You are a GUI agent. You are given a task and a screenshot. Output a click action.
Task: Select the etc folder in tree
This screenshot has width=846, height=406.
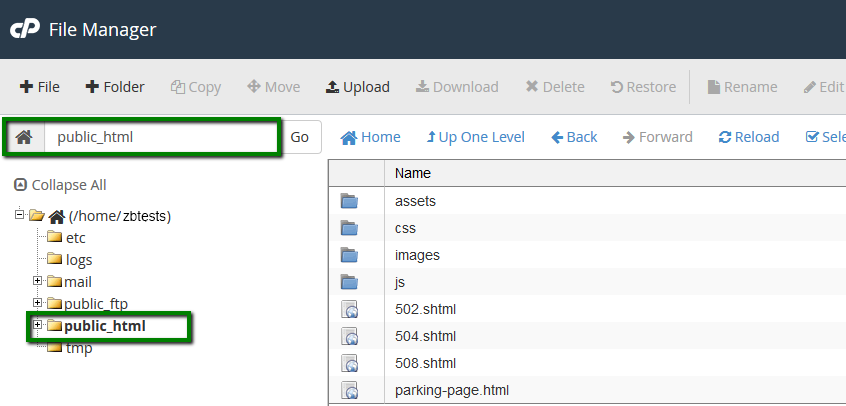point(75,237)
